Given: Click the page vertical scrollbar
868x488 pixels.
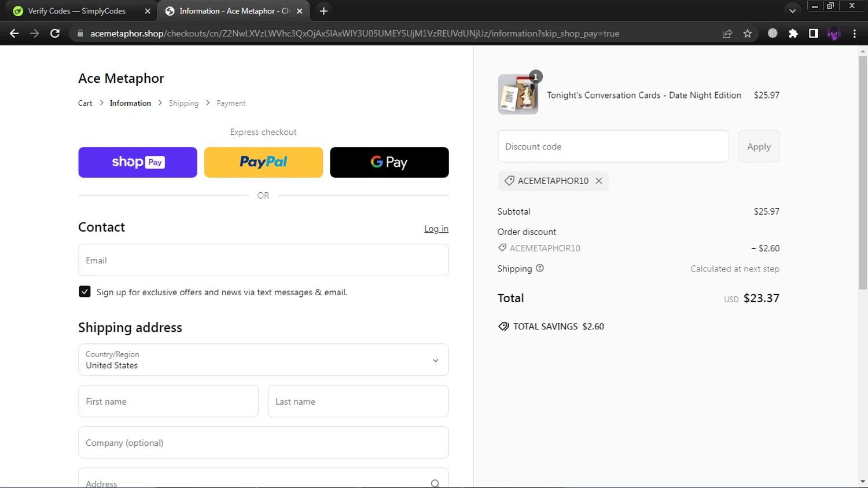Looking at the screenshot, I should click(x=863, y=172).
